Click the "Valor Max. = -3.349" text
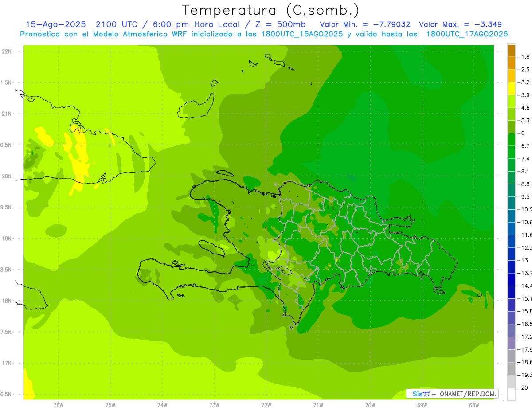The image size is (532, 411). click(460, 24)
